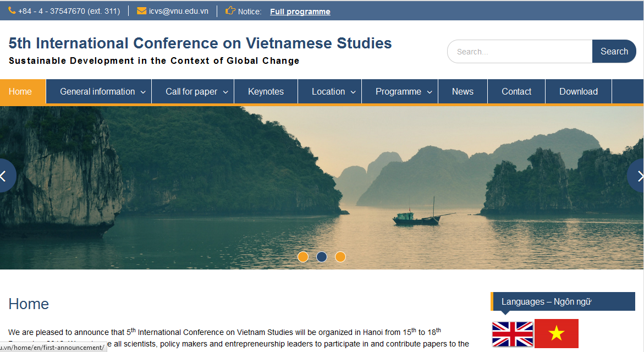Open the Keynotes menu item
Viewport: 644px width, 352px height.
click(266, 92)
